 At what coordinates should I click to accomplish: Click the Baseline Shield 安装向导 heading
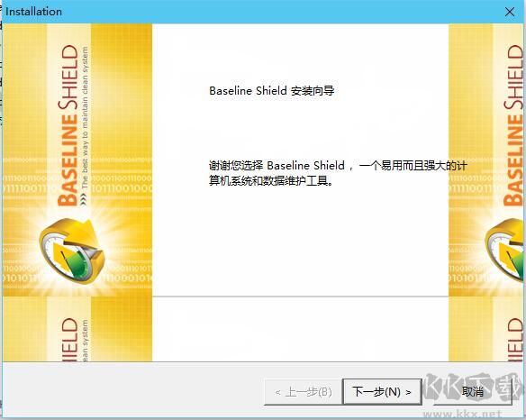[271, 91]
